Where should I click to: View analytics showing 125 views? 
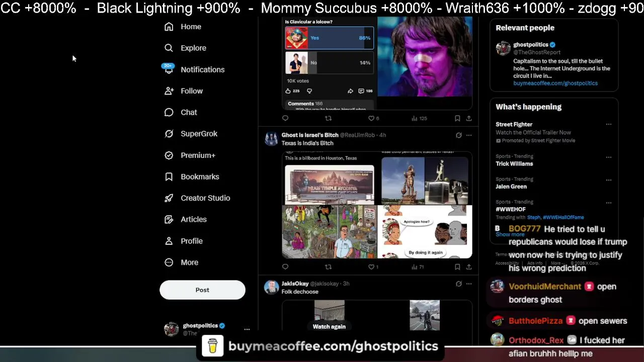click(419, 118)
